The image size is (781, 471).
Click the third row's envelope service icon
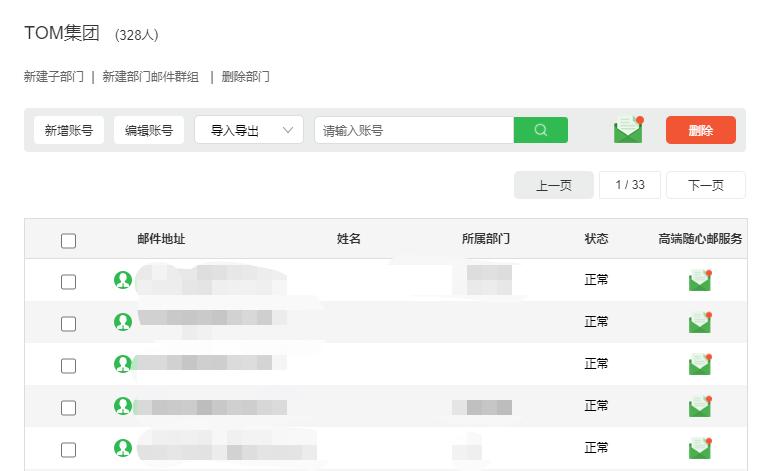tap(700, 364)
